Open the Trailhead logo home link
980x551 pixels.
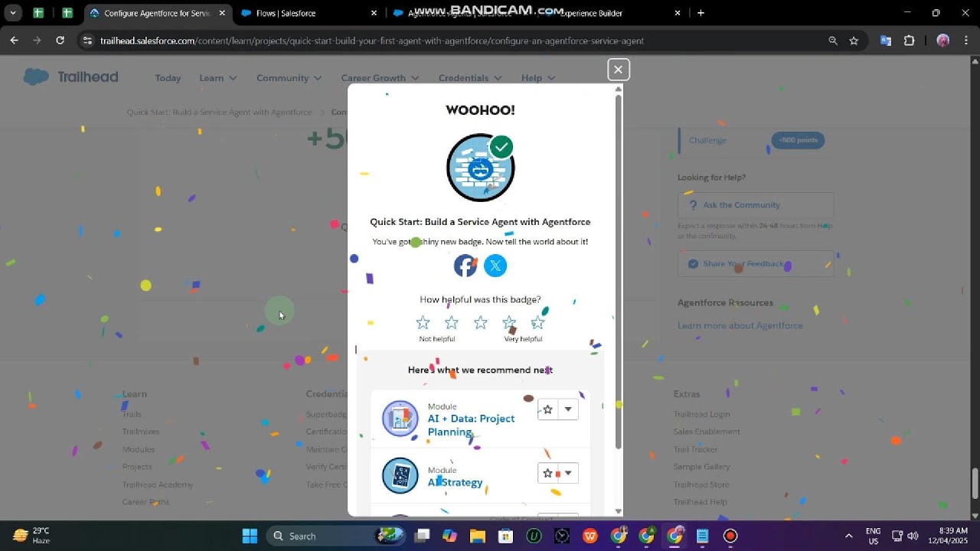tap(70, 77)
